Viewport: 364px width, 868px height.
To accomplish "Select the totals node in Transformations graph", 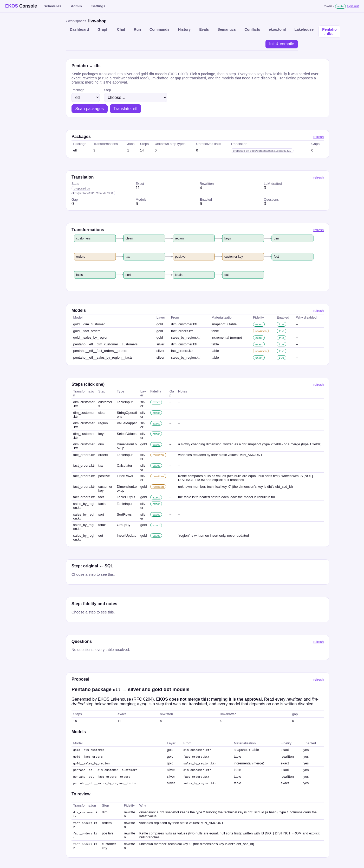I will (x=194, y=275).
